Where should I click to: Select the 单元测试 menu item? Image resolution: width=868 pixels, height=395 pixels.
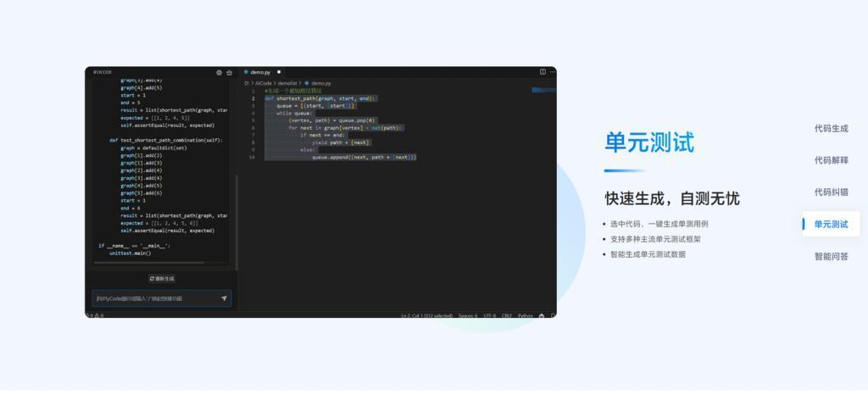[x=831, y=224]
